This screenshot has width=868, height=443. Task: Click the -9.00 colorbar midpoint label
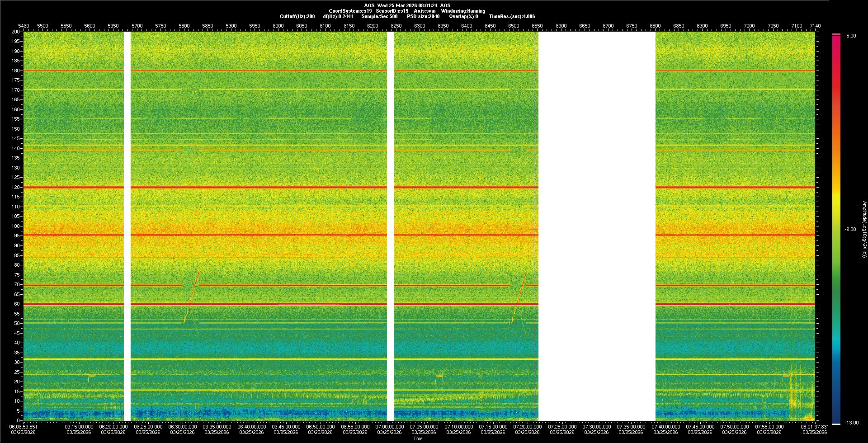[x=850, y=229]
